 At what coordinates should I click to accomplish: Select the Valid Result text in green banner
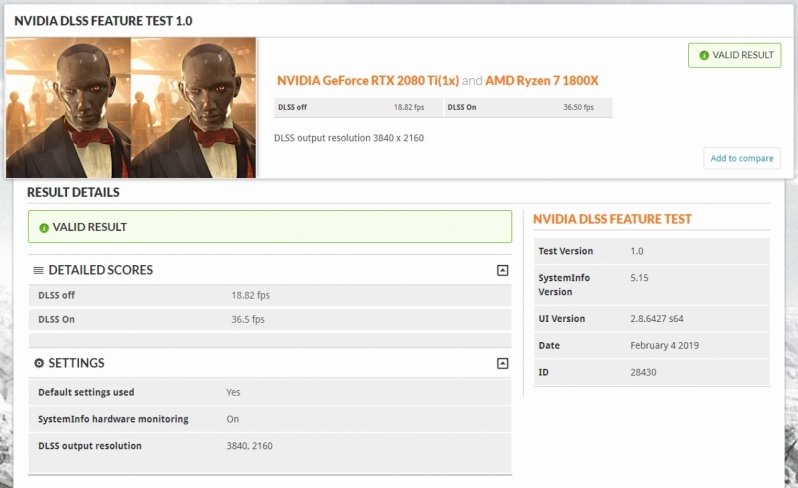tap(90, 227)
